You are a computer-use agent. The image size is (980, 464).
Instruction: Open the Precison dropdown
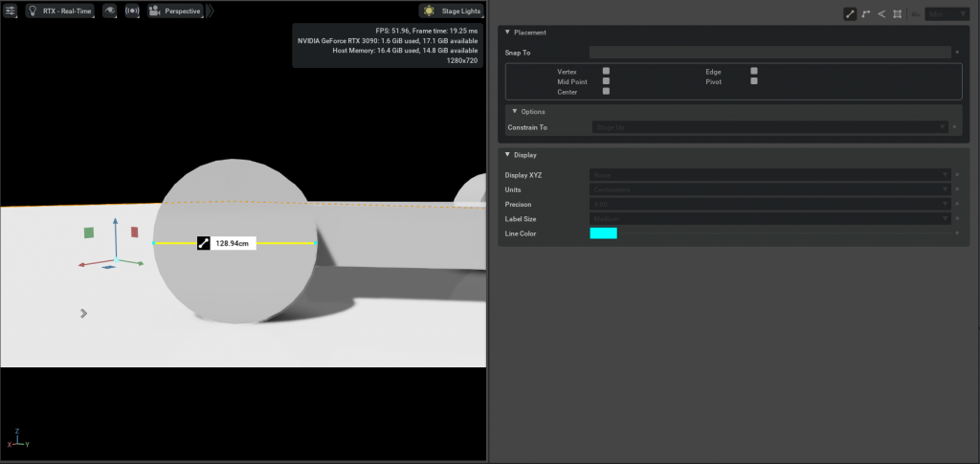click(770, 204)
